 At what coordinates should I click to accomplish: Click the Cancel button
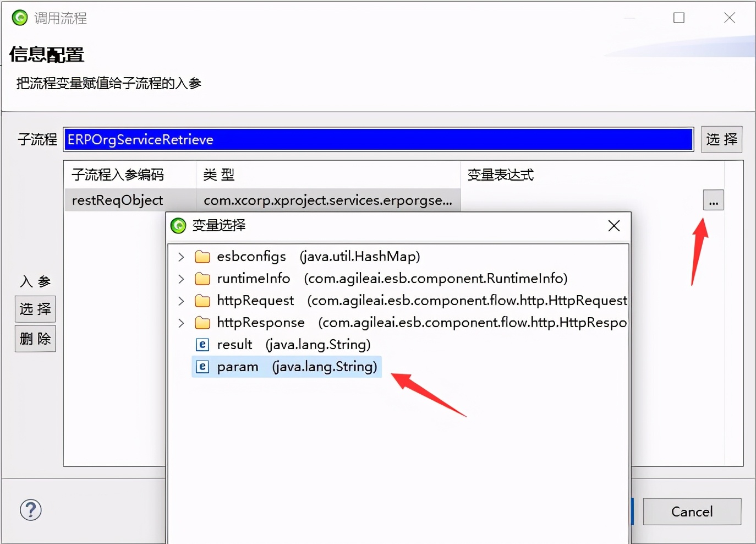tap(691, 512)
